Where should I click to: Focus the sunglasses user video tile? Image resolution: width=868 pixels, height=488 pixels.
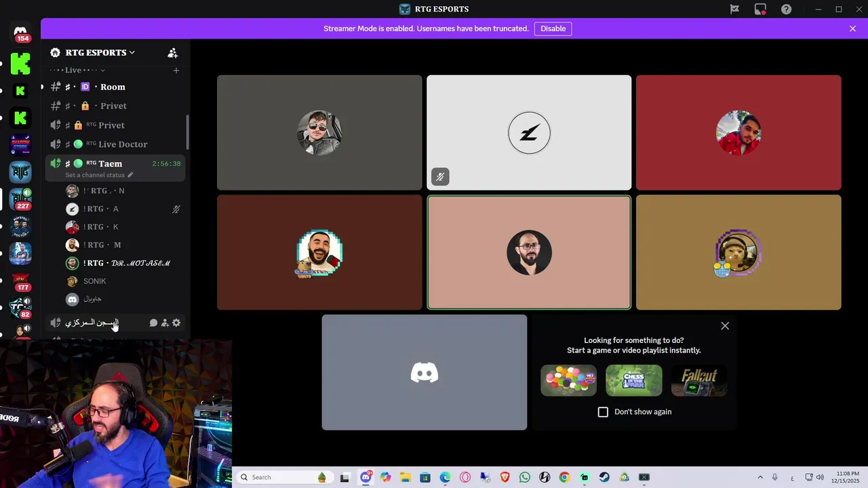point(319,132)
